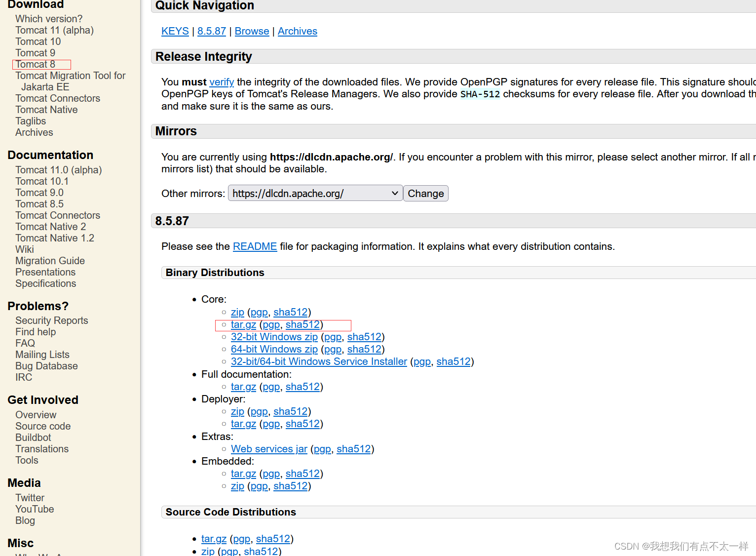Open Archives in Download sidebar
The height and width of the screenshot is (556, 756).
(x=34, y=132)
